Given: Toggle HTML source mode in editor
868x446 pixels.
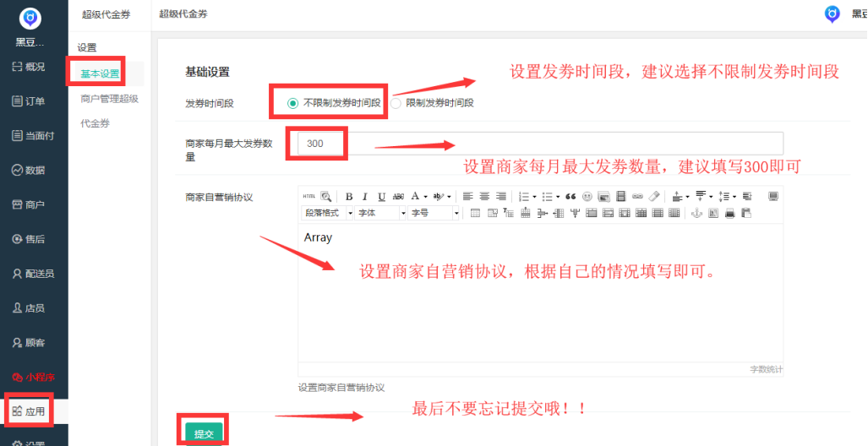Looking at the screenshot, I should click(x=308, y=196).
